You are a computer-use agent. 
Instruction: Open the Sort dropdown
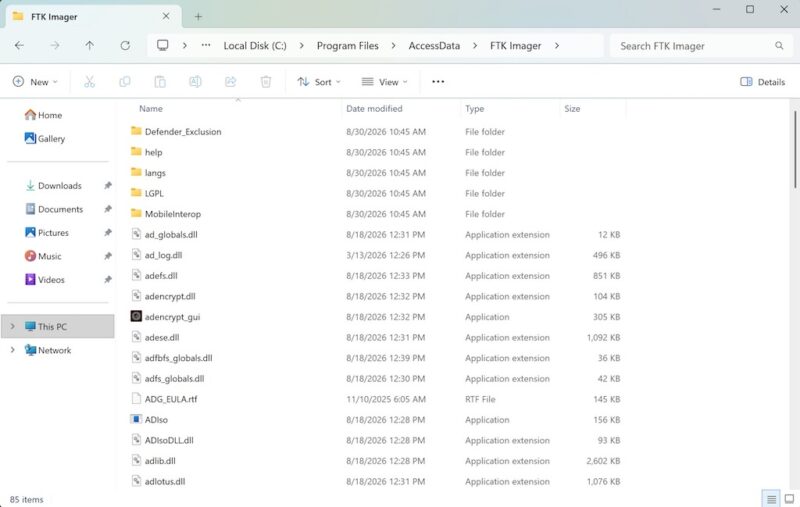point(319,82)
